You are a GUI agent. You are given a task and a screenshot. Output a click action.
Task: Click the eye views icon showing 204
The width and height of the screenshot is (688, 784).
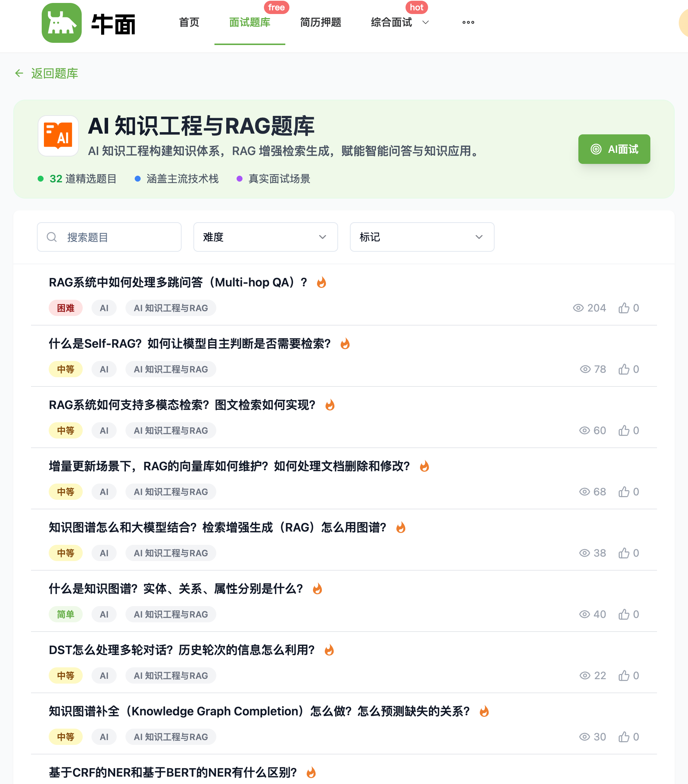578,308
